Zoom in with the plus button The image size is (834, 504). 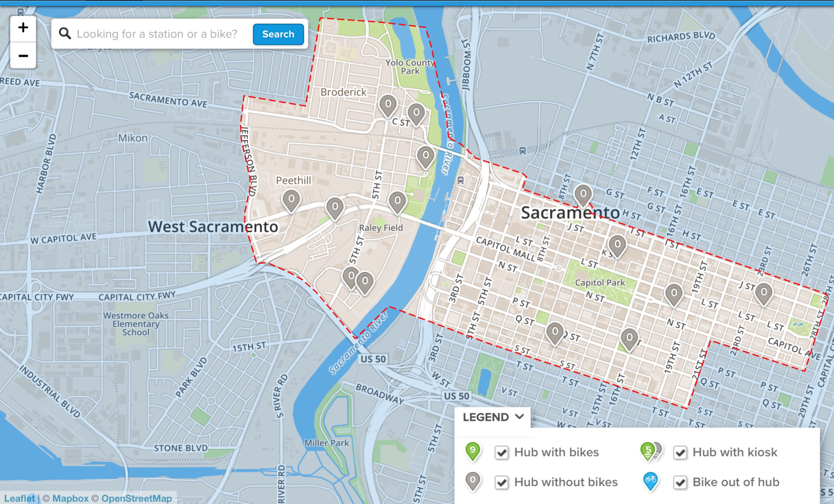click(23, 28)
